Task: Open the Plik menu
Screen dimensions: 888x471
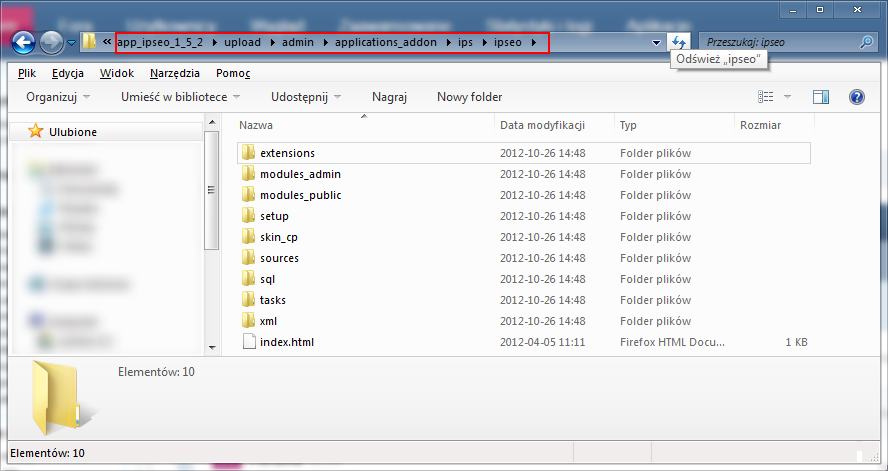Action: tap(27, 73)
